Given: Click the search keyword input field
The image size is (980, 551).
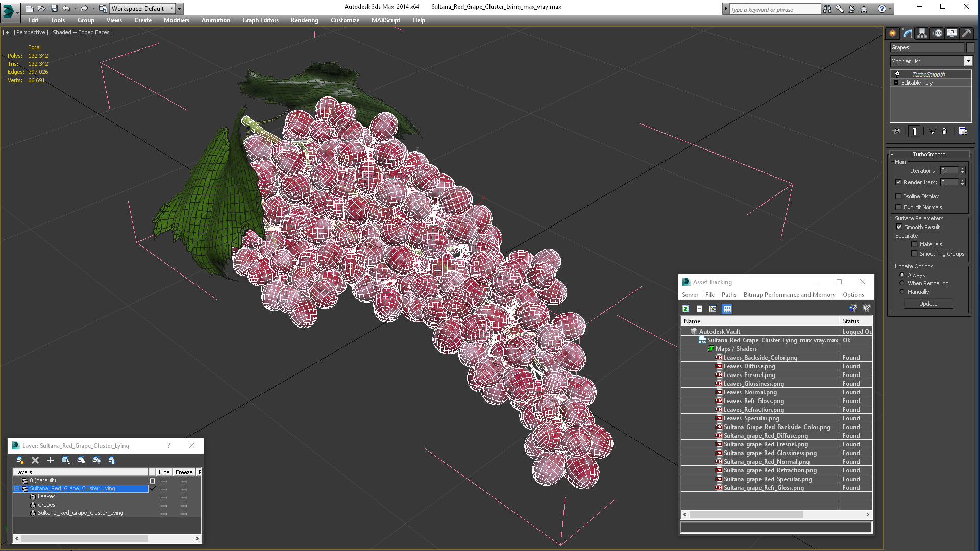Looking at the screenshot, I should 774,9.
